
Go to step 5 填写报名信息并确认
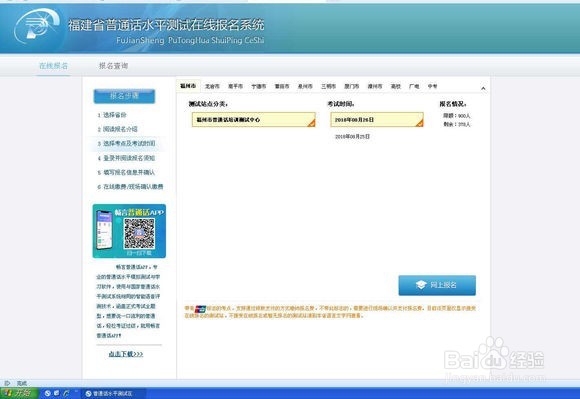pyautogui.click(x=127, y=172)
